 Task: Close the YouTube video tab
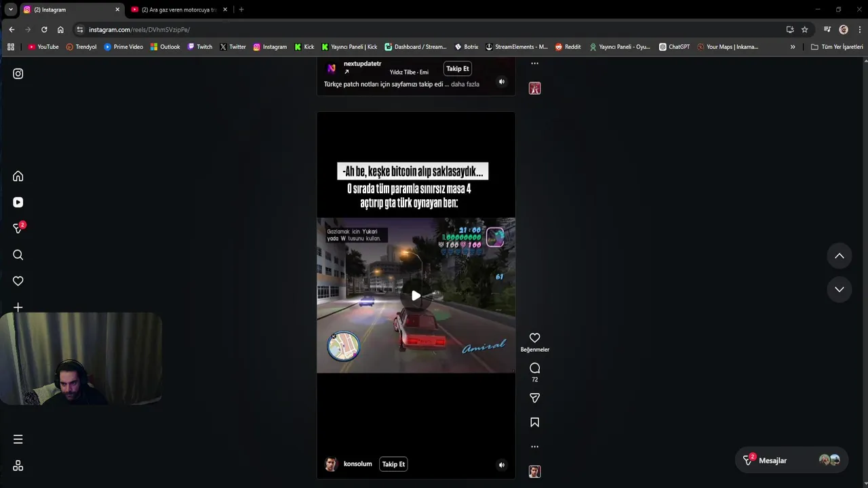[x=225, y=9]
